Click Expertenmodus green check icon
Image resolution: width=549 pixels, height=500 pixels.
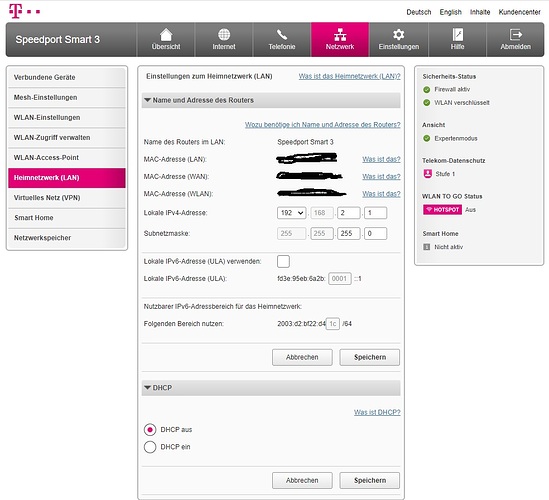tap(426, 138)
